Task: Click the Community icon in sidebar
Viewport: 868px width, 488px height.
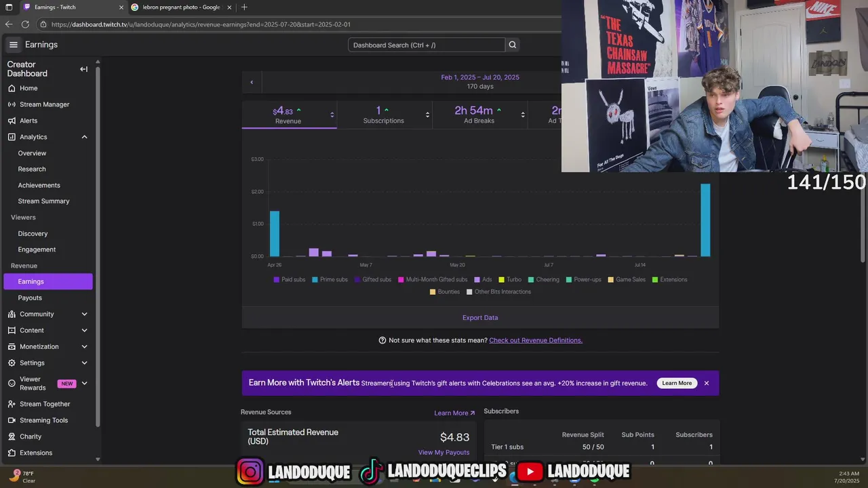Action: (x=12, y=314)
